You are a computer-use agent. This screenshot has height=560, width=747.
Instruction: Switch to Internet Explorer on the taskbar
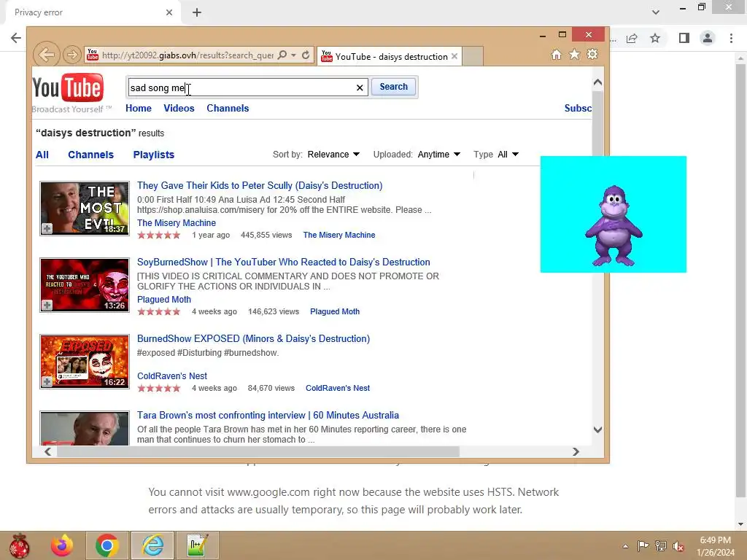(152, 545)
